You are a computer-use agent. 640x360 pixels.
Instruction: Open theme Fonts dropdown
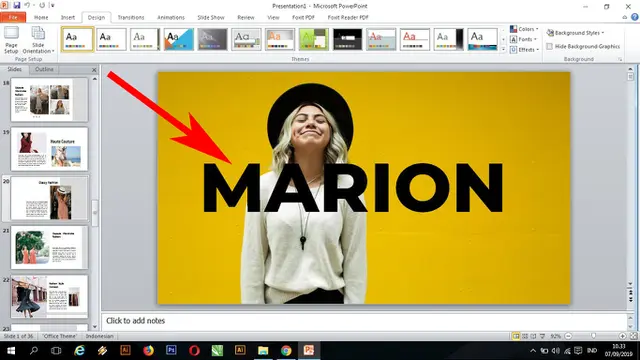[x=524, y=39]
